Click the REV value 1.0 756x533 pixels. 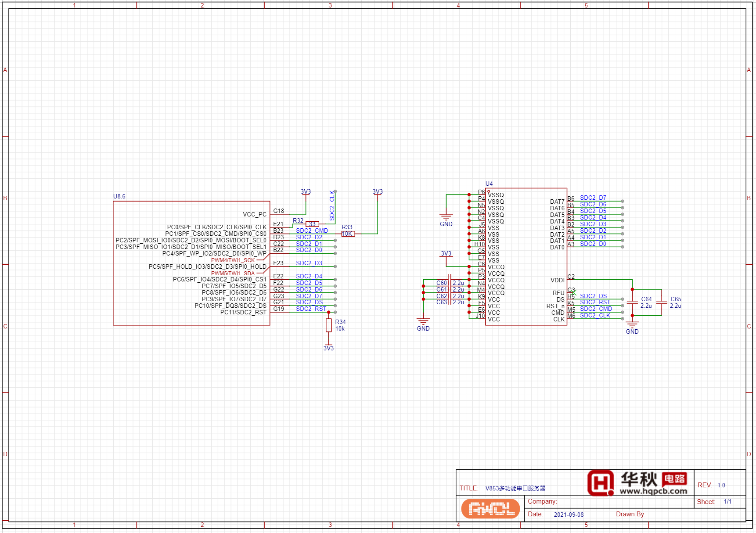tap(721, 485)
